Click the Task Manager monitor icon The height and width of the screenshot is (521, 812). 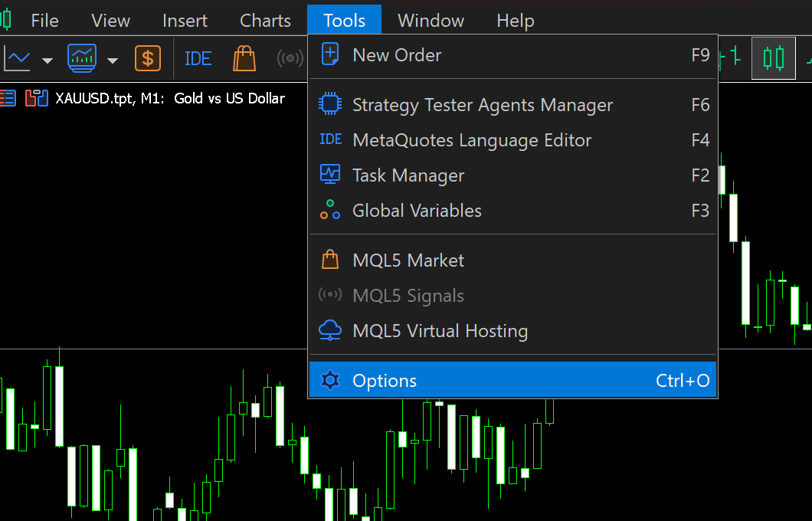point(330,174)
